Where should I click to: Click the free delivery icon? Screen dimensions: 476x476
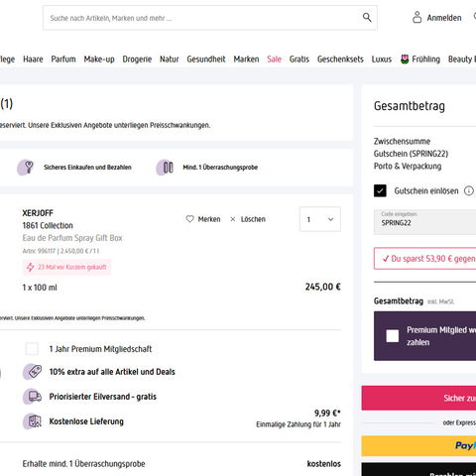click(x=32, y=421)
